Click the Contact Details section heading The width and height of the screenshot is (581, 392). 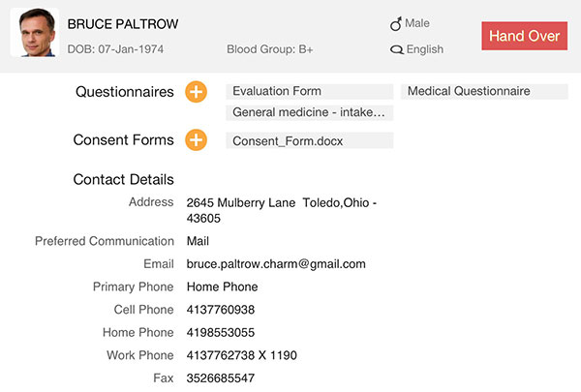(123, 179)
